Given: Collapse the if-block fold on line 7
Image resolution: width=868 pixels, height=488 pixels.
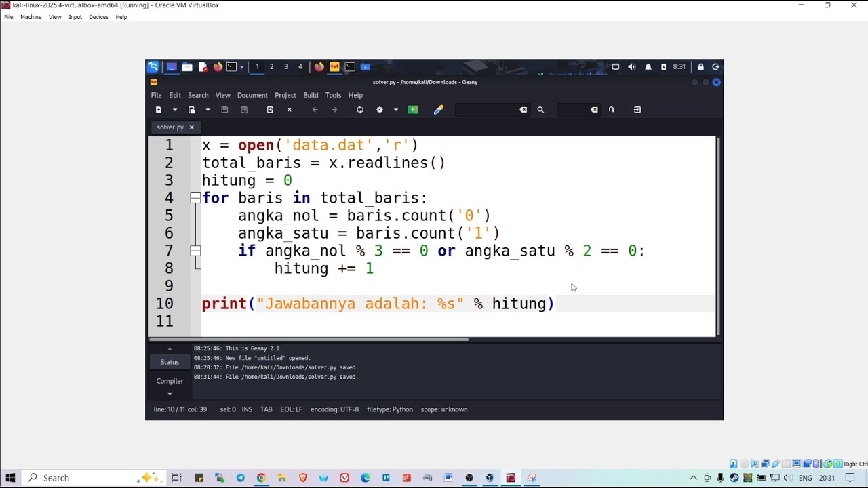Looking at the screenshot, I should tap(195, 251).
